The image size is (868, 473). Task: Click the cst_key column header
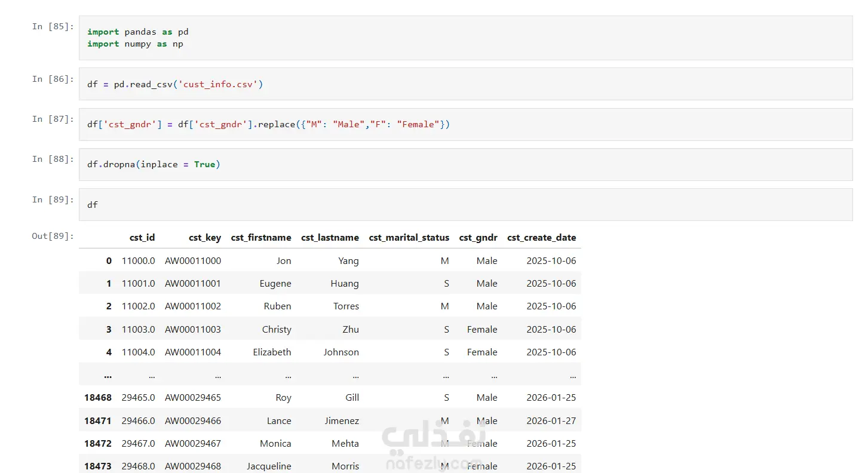(205, 237)
